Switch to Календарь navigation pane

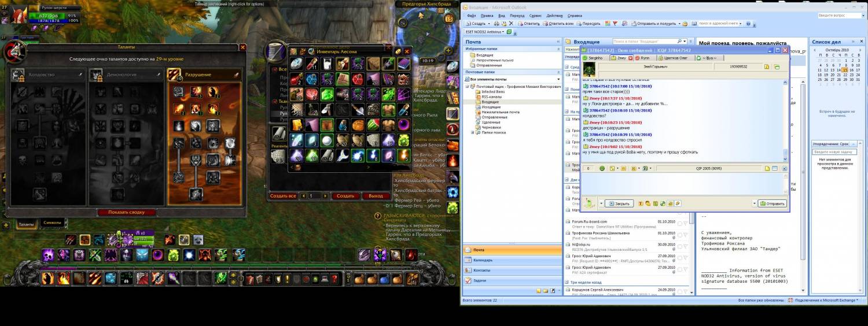point(512,260)
